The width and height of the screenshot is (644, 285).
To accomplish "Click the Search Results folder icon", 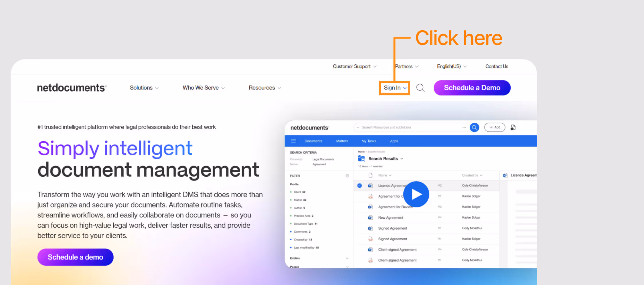I will pos(361,159).
